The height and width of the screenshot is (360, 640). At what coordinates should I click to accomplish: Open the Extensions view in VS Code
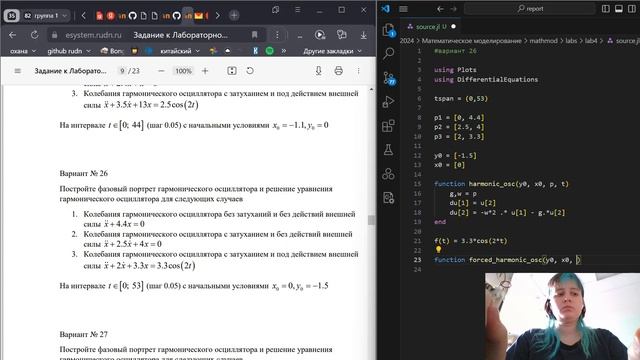[x=389, y=126]
